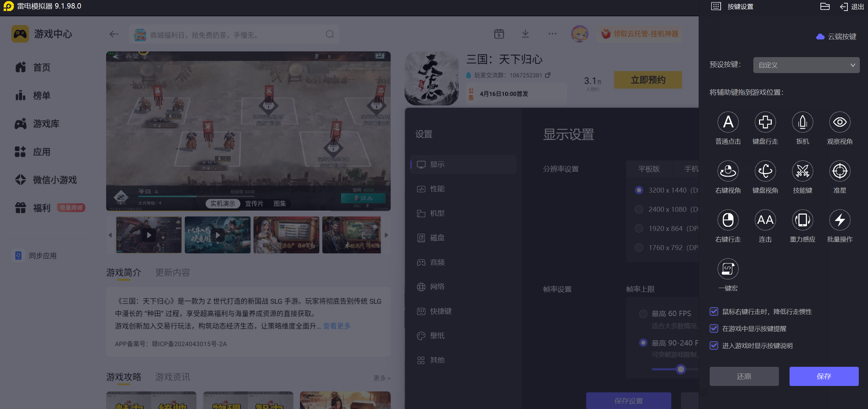Viewport: 868px width, 409px height.
Task: Switch to the 更新内容 tab
Action: point(173,272)
